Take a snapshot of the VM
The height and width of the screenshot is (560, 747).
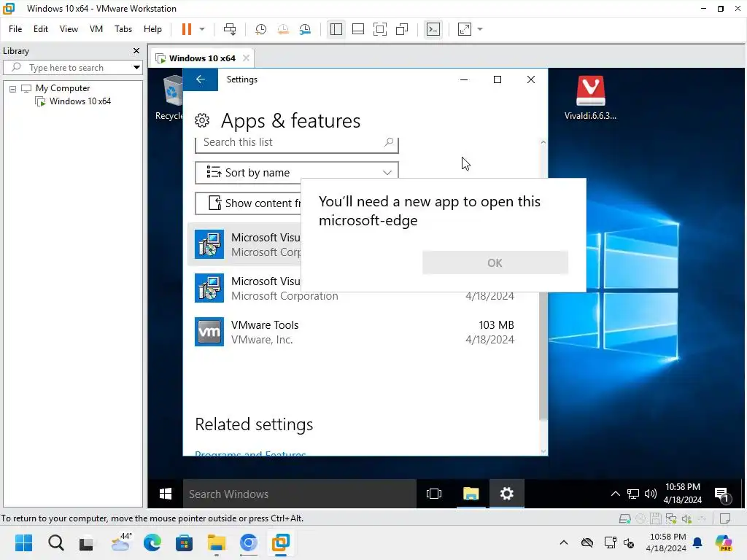coord(260,29)
